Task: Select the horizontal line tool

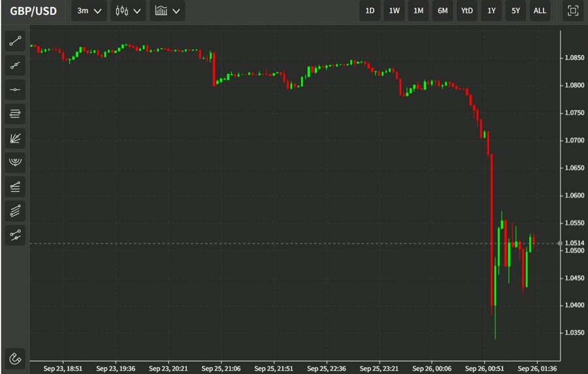Action: tap(15, 90)
